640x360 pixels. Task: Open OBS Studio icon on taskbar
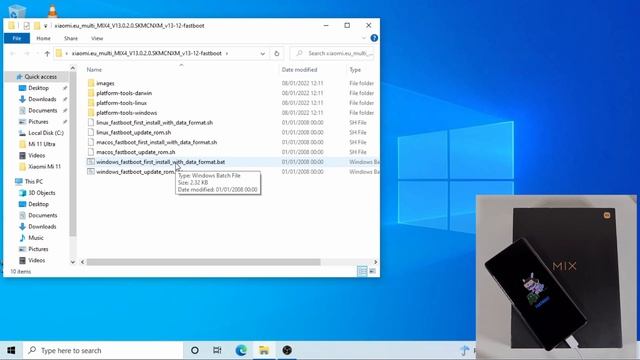287,350
